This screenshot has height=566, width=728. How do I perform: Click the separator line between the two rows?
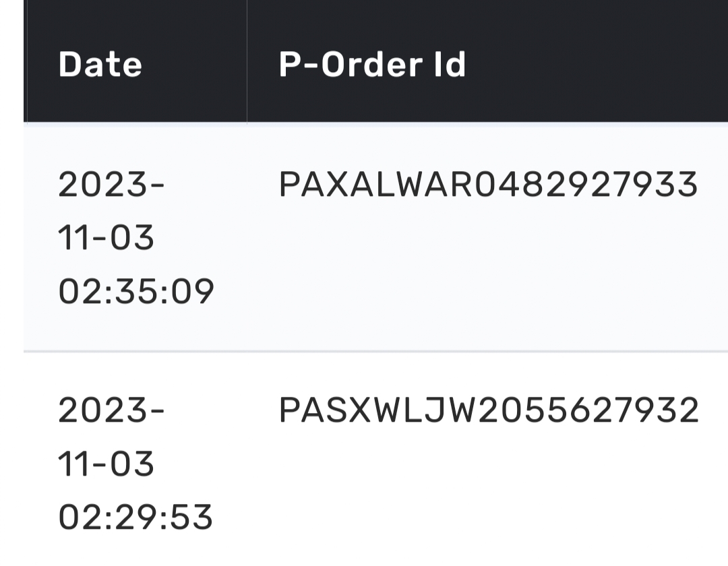[375, 351]
